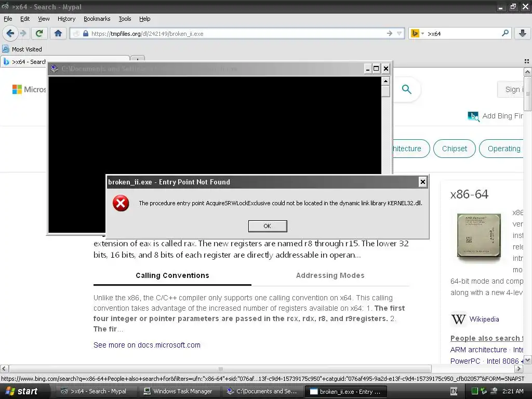Click the page scrollbar up arrow

tap(528, 72)
